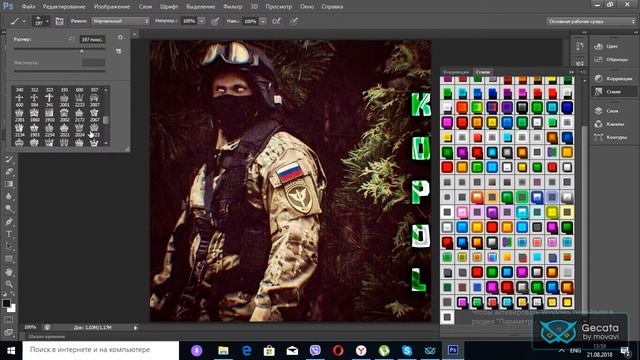Click the brush size value field
Image resolution: width=640 pixels, height=360 pixels.
(92, 40)
